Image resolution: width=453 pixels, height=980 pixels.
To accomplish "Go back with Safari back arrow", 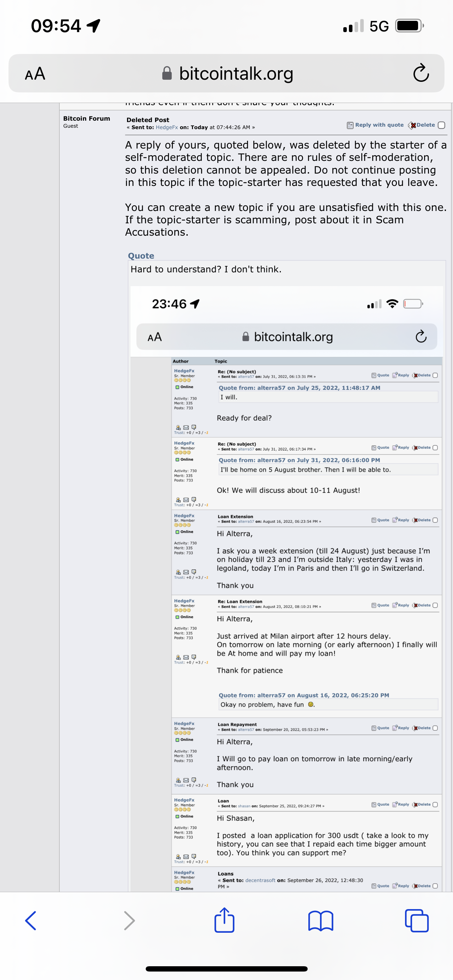I will (x=31, y=921).
